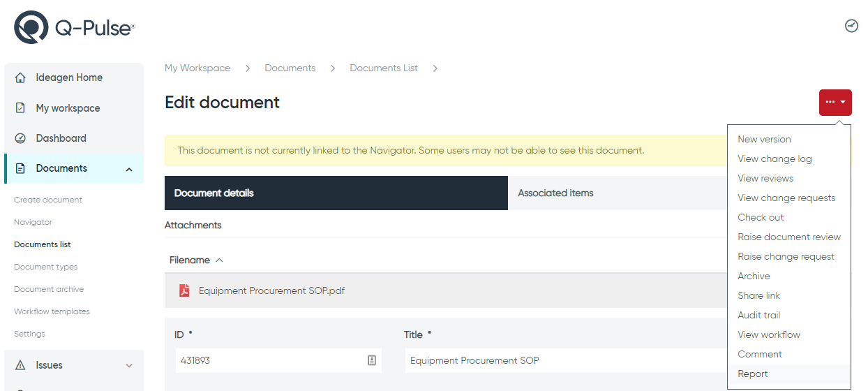Go to Documents breadcrumb link

point(290,68)
